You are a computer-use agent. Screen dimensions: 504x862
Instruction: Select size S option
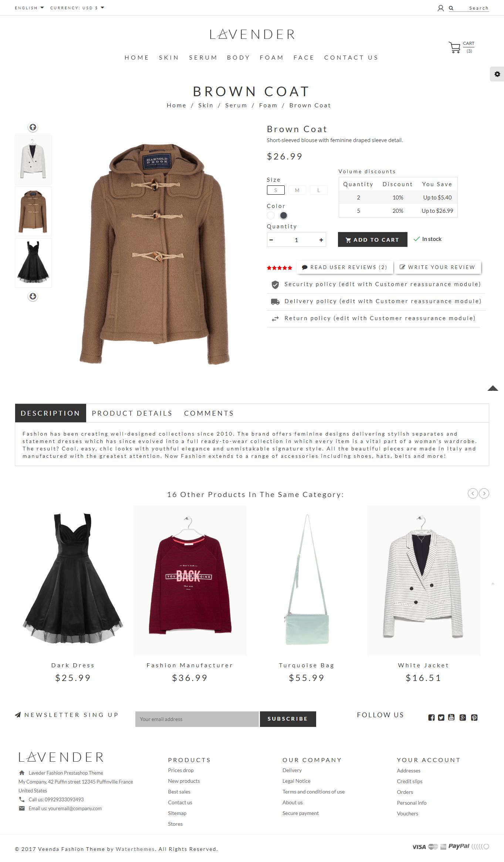(275, 190)
